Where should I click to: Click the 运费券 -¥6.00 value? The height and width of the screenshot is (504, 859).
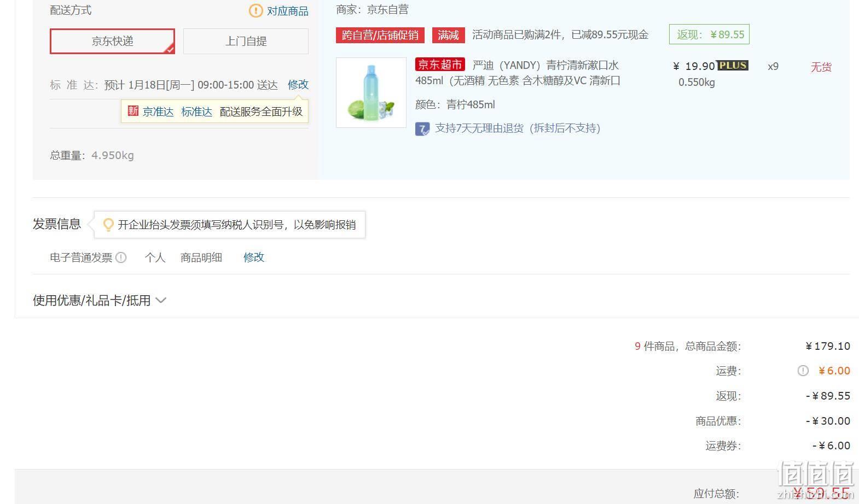pyautogui.click(x=832, y=446)
